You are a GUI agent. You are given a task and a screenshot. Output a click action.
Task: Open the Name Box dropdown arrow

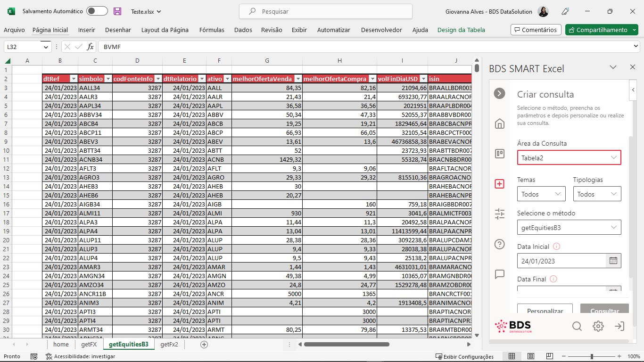[x=46, y=47]
